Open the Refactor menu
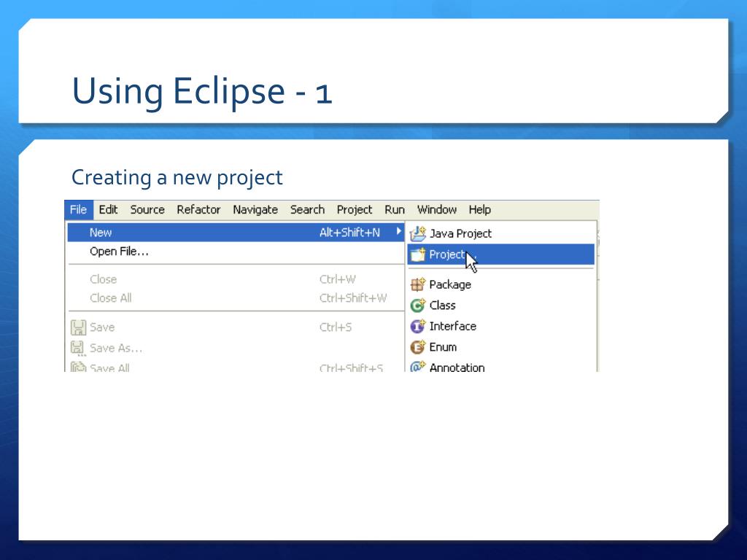Image resolution: width=747 pixels, height=560 pixels. 198,209
